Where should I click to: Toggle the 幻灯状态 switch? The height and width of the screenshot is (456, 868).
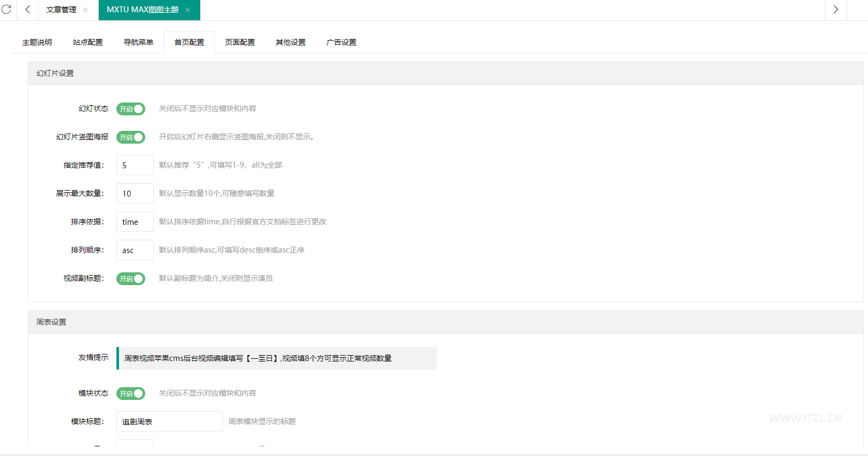coord(131,109)
